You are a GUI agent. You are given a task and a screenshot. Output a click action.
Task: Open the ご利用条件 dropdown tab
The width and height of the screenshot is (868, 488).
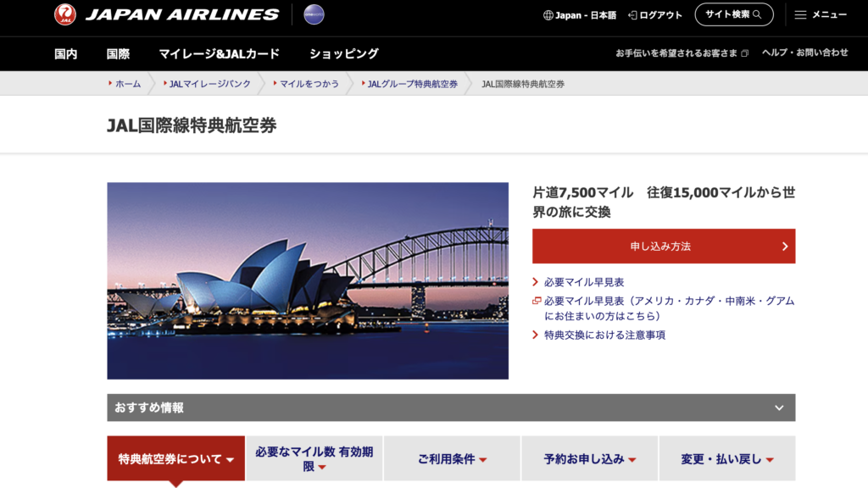pyautogui.click(x=452, y=459)
